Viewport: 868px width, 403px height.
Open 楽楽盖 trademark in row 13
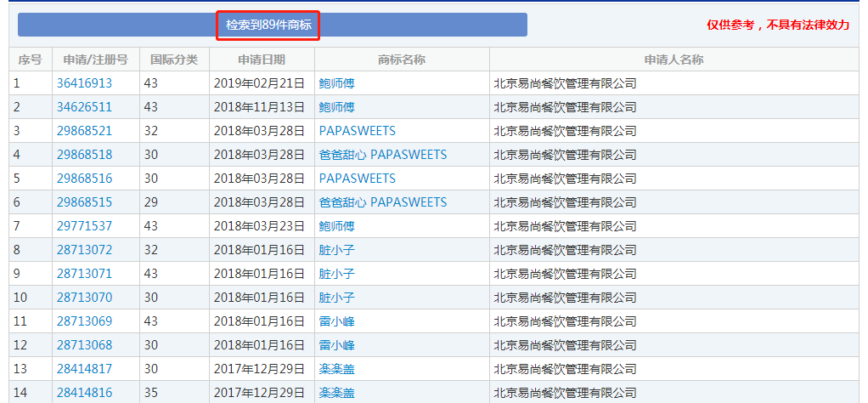[336, 369]
